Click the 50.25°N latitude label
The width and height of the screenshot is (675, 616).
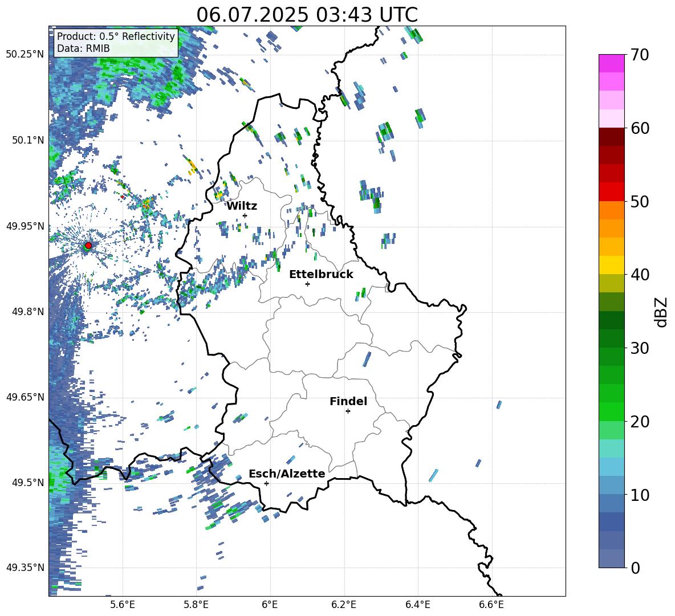click(25, 55)
